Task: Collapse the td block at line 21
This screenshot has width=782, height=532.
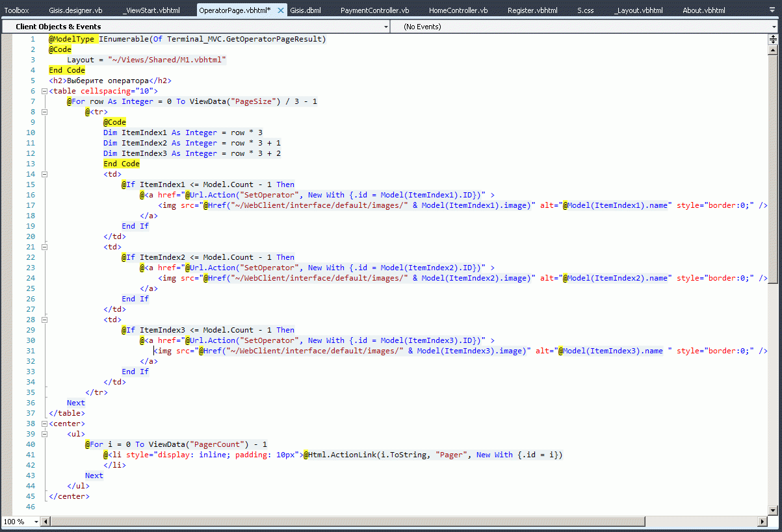Action: coord(44,247)
